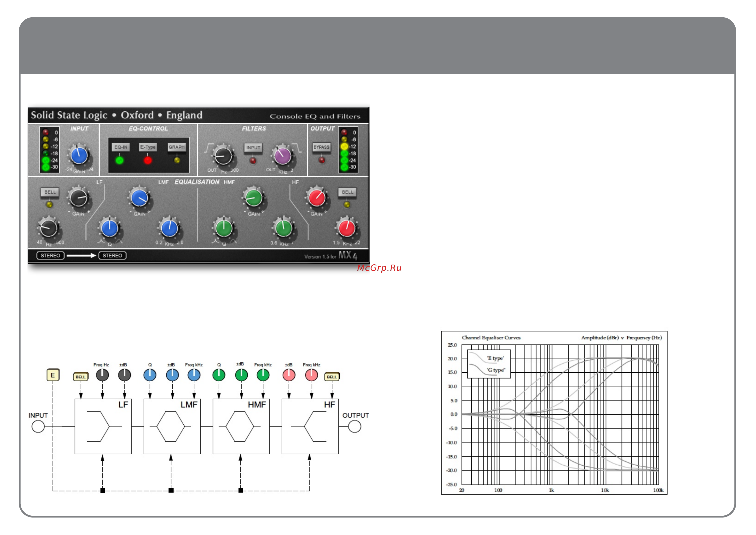The width and height of the screenshot is (756, 535).
Task: Click the green ±dB knob in diagram
Action: click(x=241, y=375)
